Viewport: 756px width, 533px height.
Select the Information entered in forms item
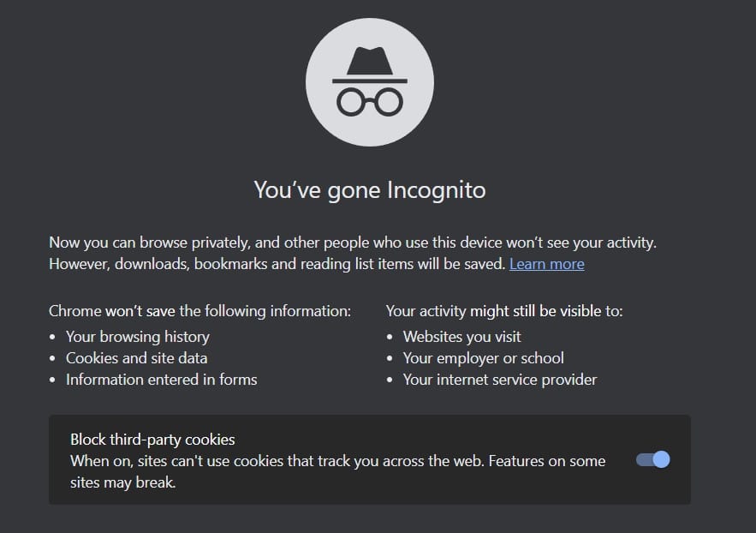[x=161, y=380]
